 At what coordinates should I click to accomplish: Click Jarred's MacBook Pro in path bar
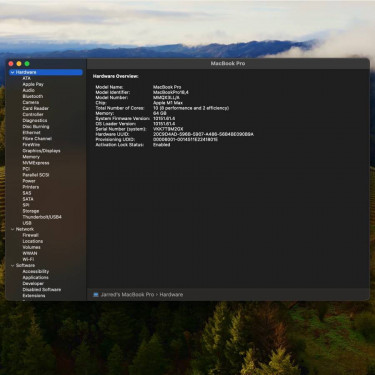[127, 295]
